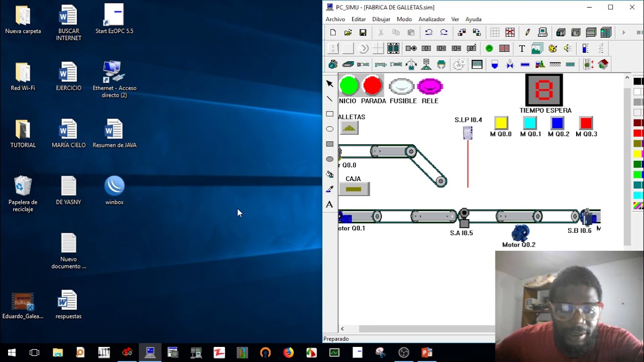Toggle the magenta RELE switch
This screenshot has height=362, width=644.
tap(430, 86)
